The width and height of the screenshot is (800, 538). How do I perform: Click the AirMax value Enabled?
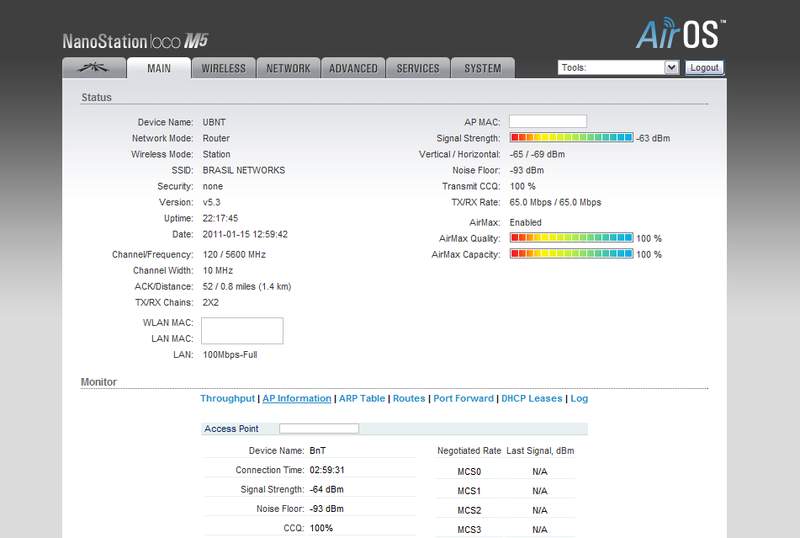pos(525,222)
